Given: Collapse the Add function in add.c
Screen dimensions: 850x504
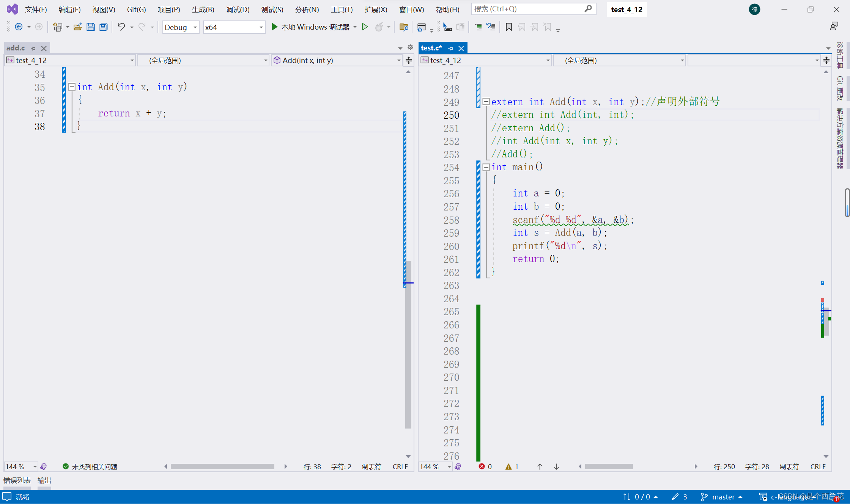Looking at the screenshot, I should point(72,87).
